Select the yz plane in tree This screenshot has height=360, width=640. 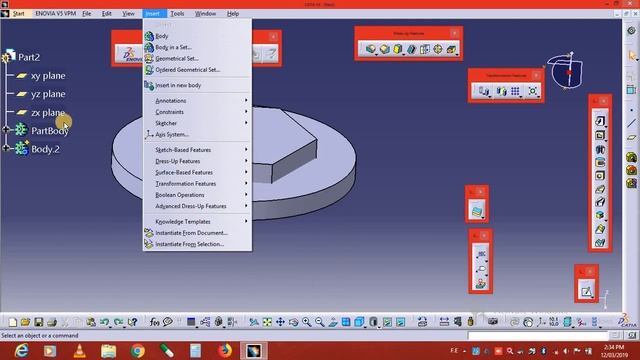point(48,94)
